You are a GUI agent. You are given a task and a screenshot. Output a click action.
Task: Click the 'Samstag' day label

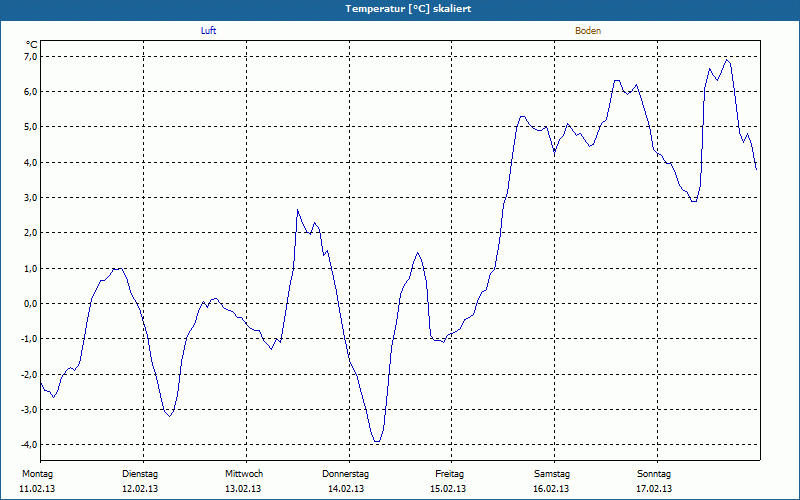(552, 474)
